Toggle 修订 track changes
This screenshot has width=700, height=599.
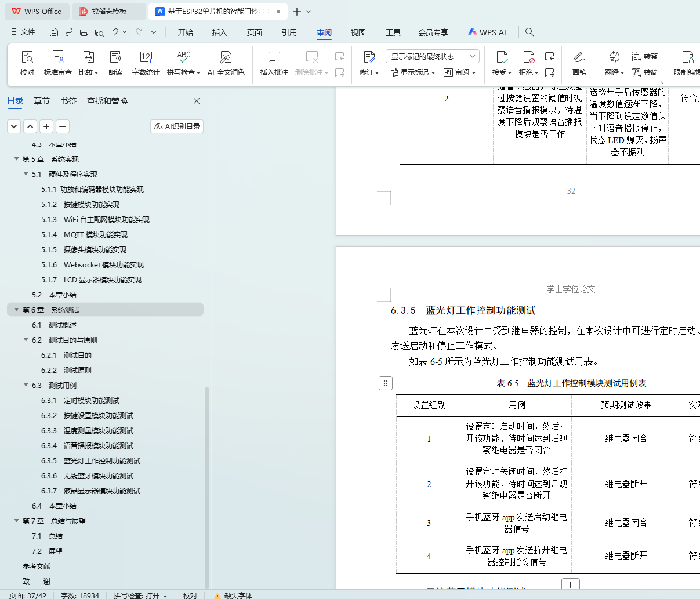click(369, 63)
